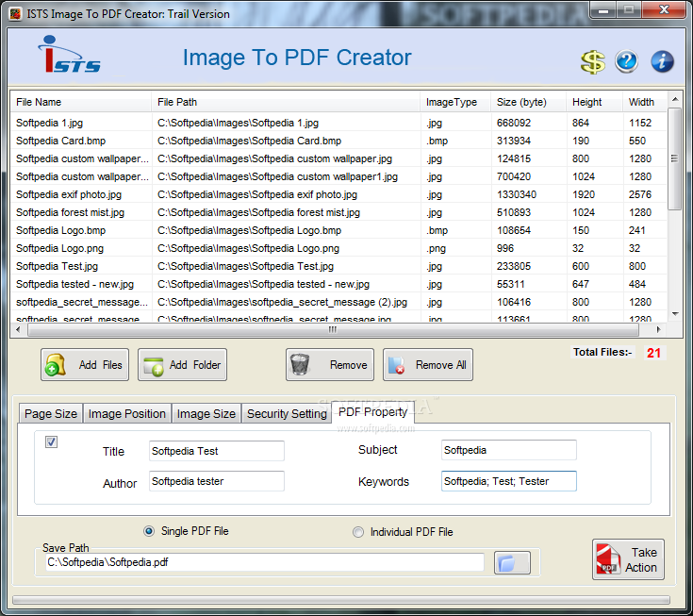Click the Take Action PDF button

tap(628, 559)
